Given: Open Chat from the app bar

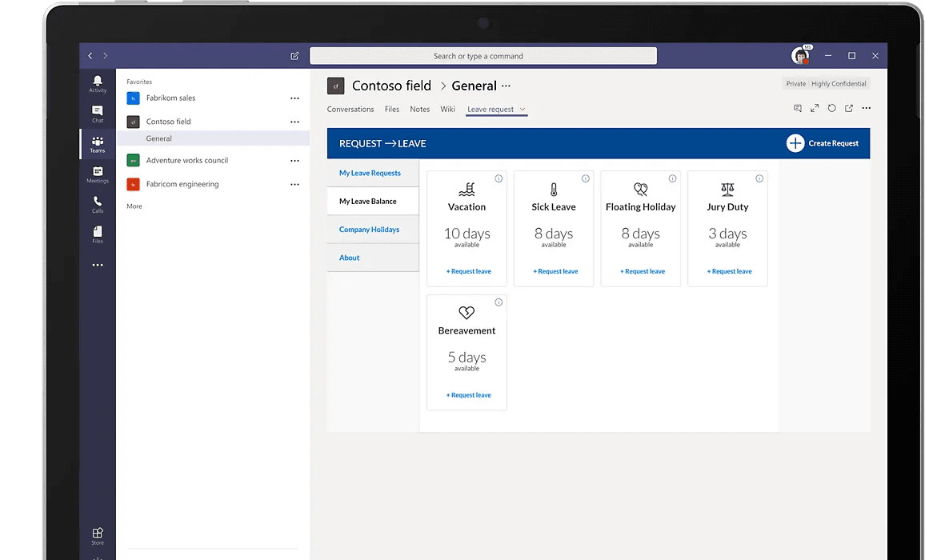Looking at the screenshot, I should (97, 113).
